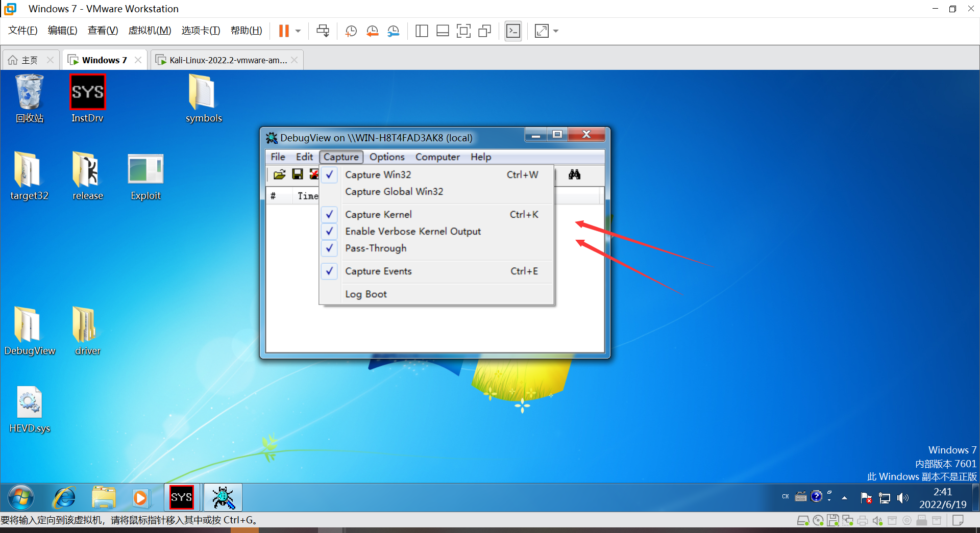The height and width of the screenshot is (533, 980).
Task: Toggle Capture Kernel option
Action: tap(437, 215)
